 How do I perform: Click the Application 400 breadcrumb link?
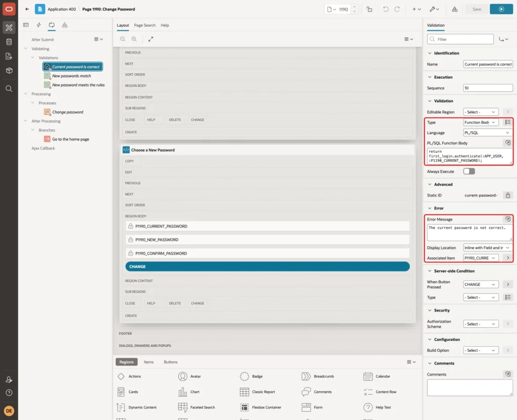tap(62, 9)
